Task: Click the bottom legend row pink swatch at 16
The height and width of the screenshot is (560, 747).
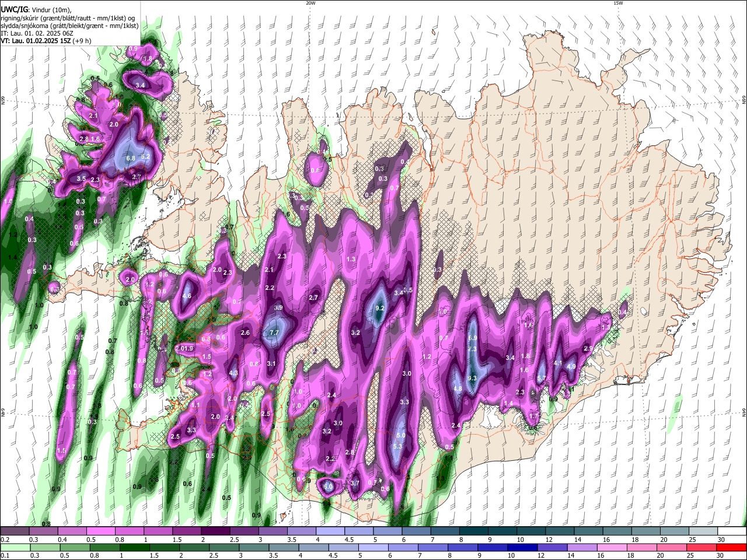Action: (x=611, y=547)
